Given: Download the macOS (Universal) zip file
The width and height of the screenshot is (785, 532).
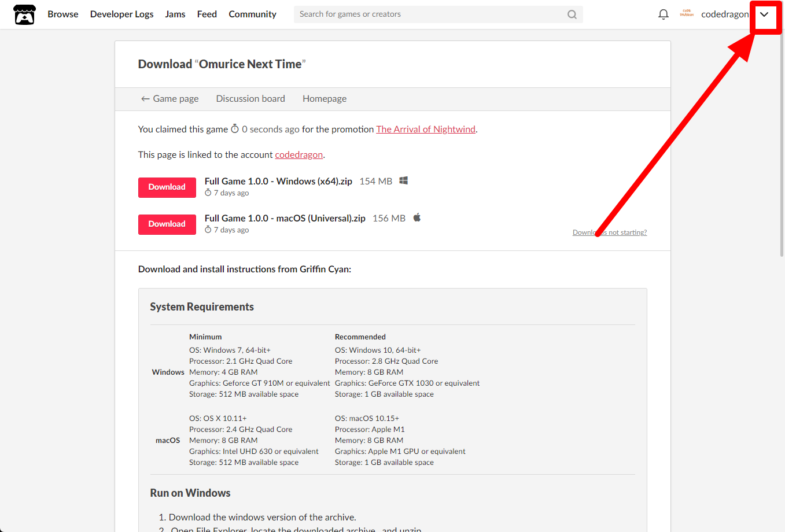Looking at the screenshot, I should [x=167, y=224].
